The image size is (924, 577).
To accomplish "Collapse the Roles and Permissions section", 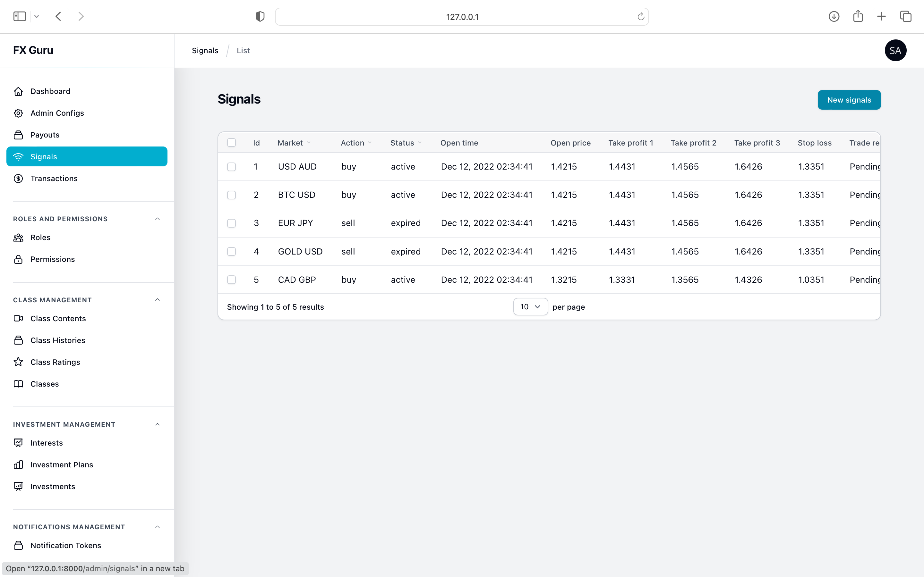I will (157, 219).
